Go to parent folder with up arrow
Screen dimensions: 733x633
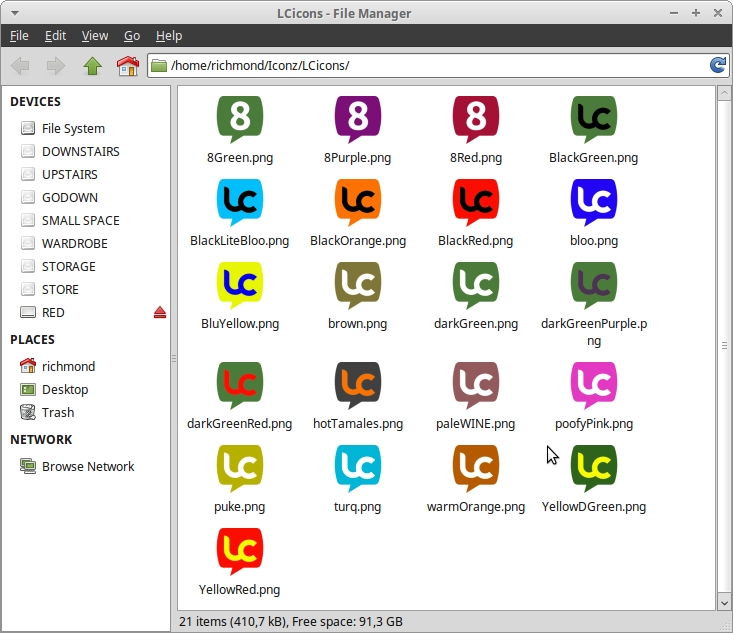pos(93,66)
